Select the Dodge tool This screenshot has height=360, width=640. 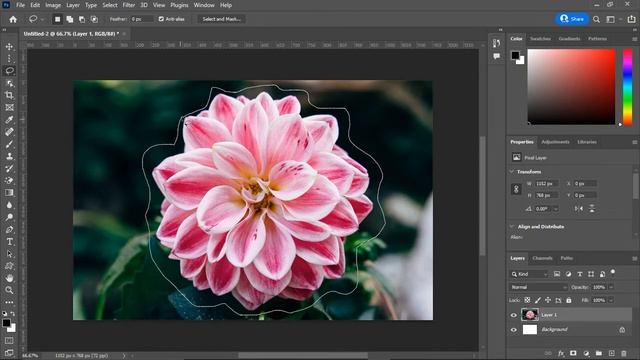click(9, 217)
